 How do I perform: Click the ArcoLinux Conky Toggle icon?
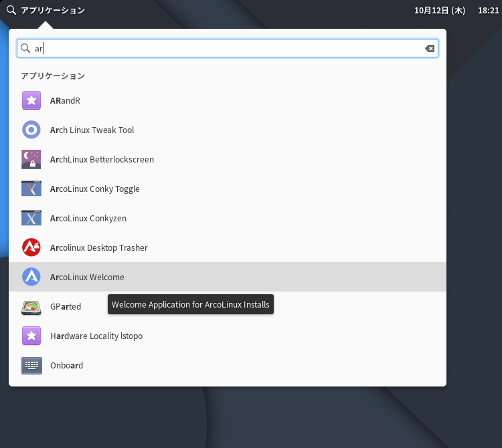click(x=31, y=189)
